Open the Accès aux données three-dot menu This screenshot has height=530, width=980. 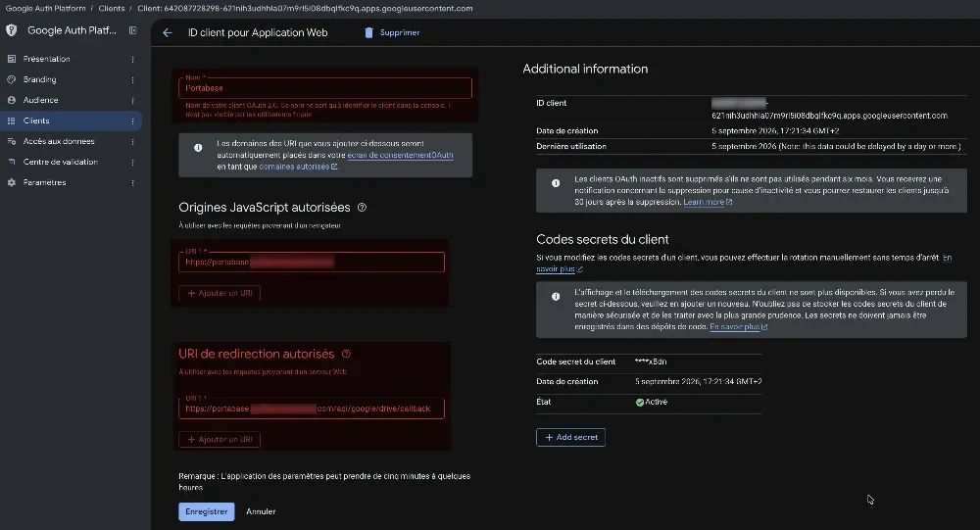[x=132, y=142]
